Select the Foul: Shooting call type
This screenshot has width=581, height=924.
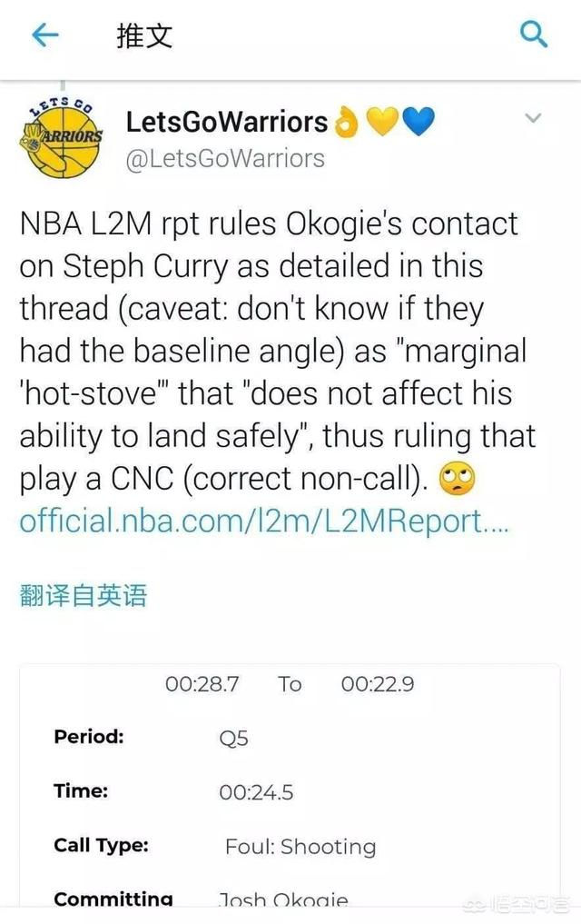point(300,847)
